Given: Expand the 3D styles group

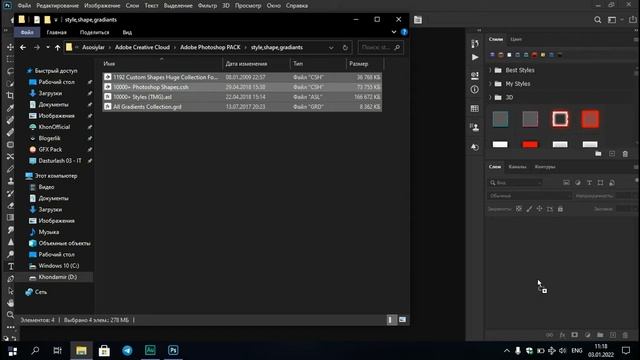Looking at the screenshot, I should pyautogui.click(x=490, y=98).
